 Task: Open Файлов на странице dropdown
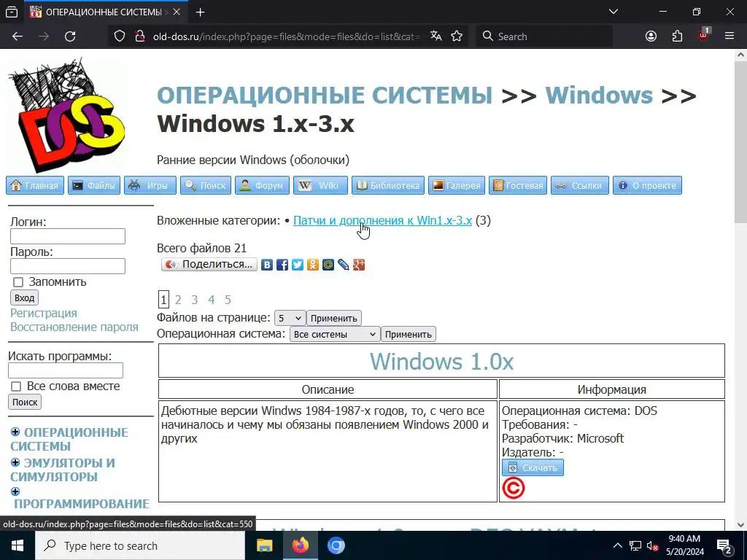click(x=290, y=318)
